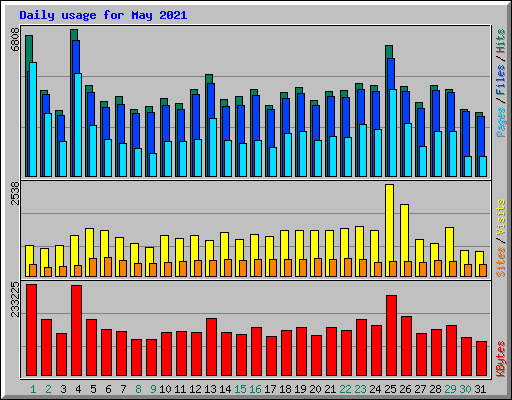
Task: Click day 8 on the date axis
Action: point(138,389)
